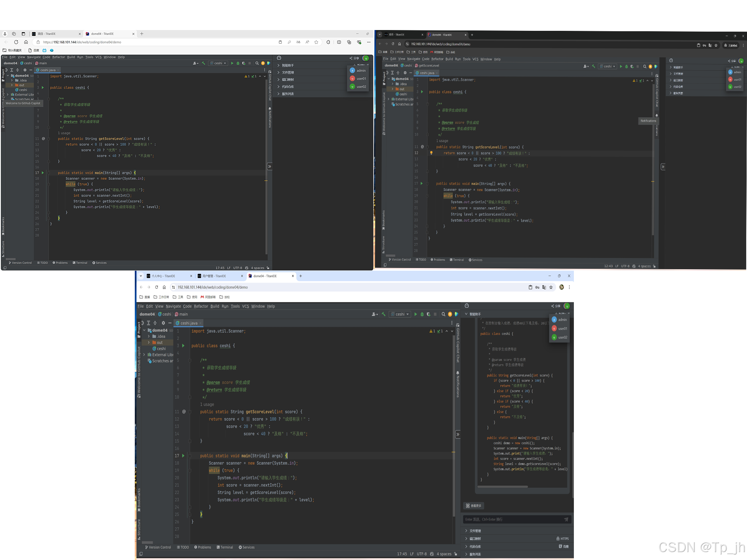
Task: Click the favorites star in top-left browser
Action: pyautogui.click(x=316, y=42)
